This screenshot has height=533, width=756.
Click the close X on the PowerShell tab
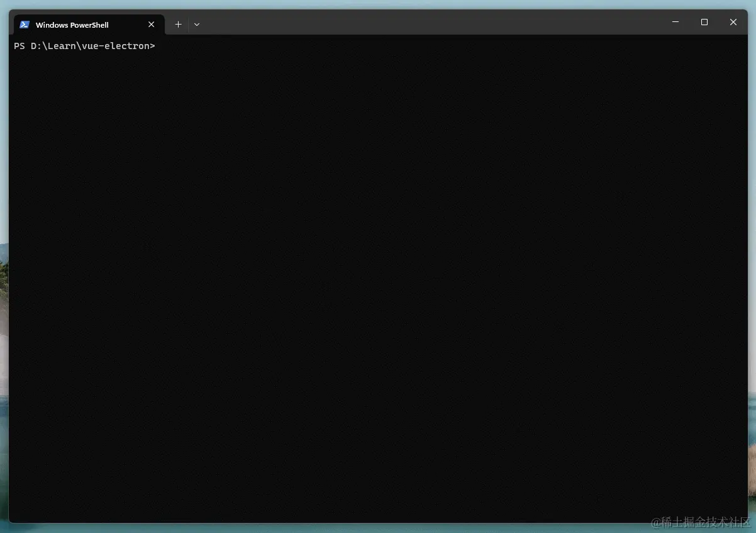(x=151, y=25)
